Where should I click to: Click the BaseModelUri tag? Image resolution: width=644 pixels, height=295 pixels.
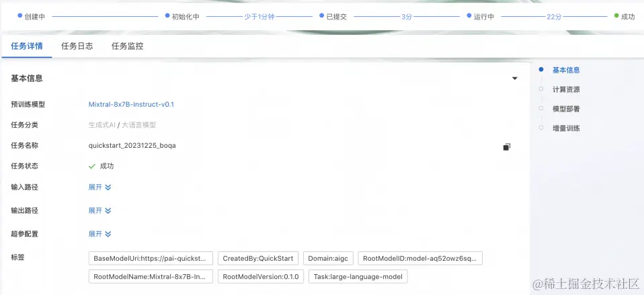point(151,259)
